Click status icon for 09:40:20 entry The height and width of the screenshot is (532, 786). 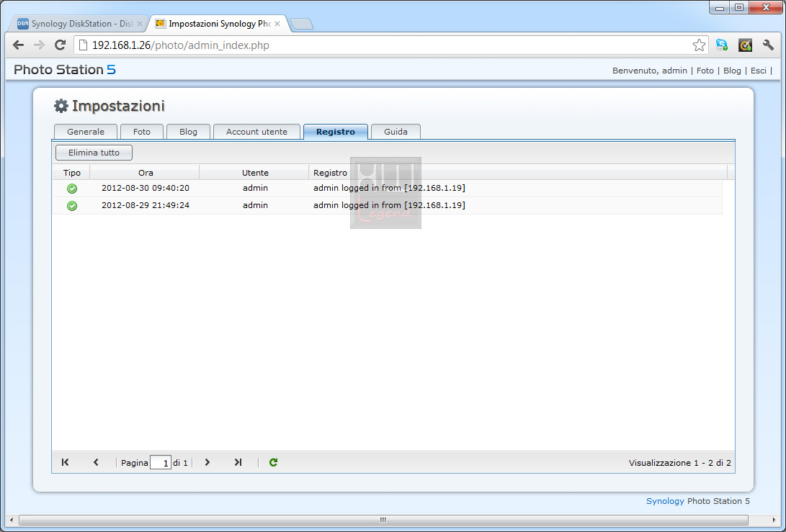click(x=72, y=189)
